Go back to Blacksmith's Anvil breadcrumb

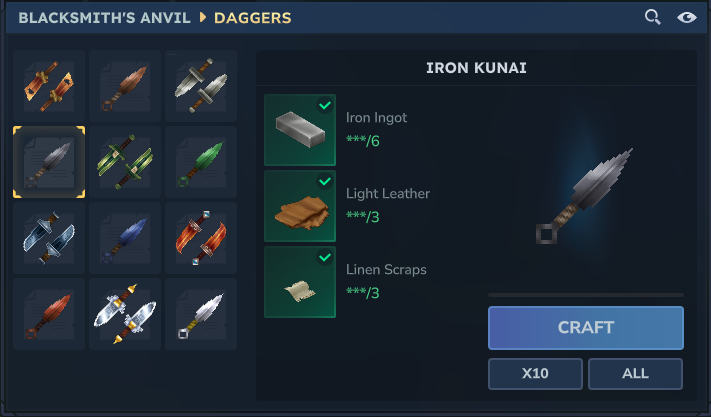pos(104,18)
